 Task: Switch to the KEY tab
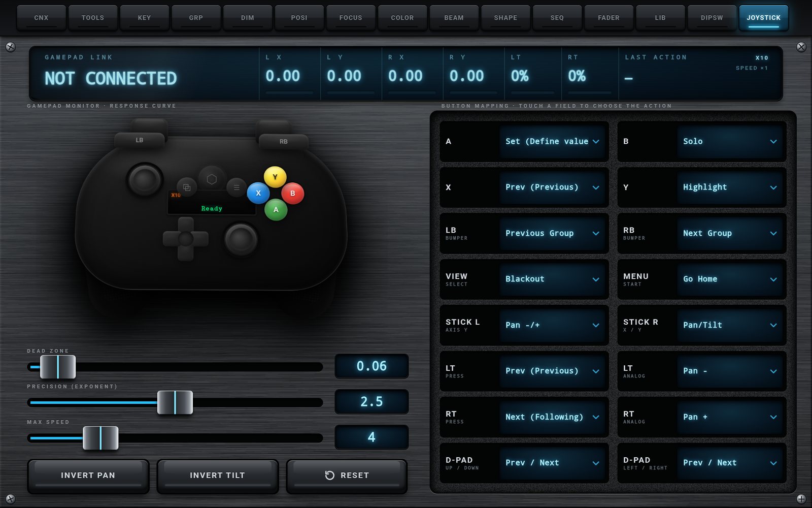145,18
